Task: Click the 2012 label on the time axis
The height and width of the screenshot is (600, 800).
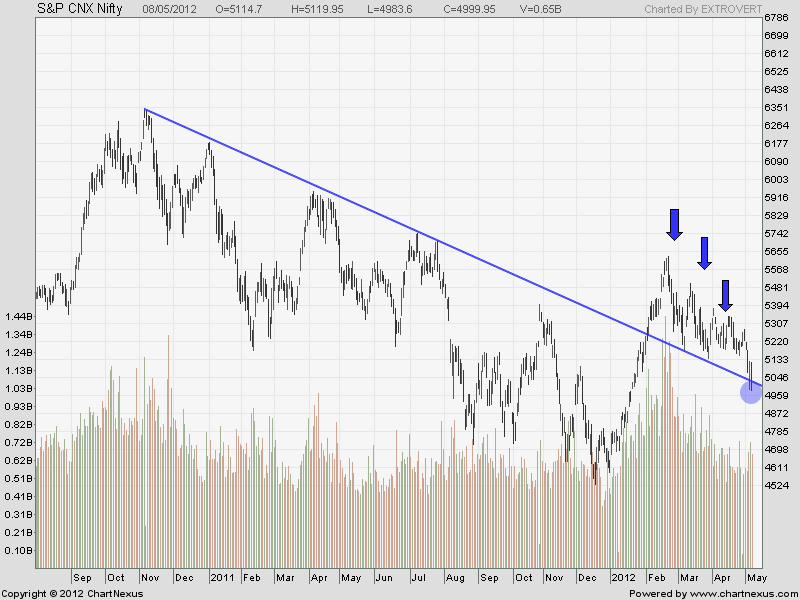Action: coord(624,578)
